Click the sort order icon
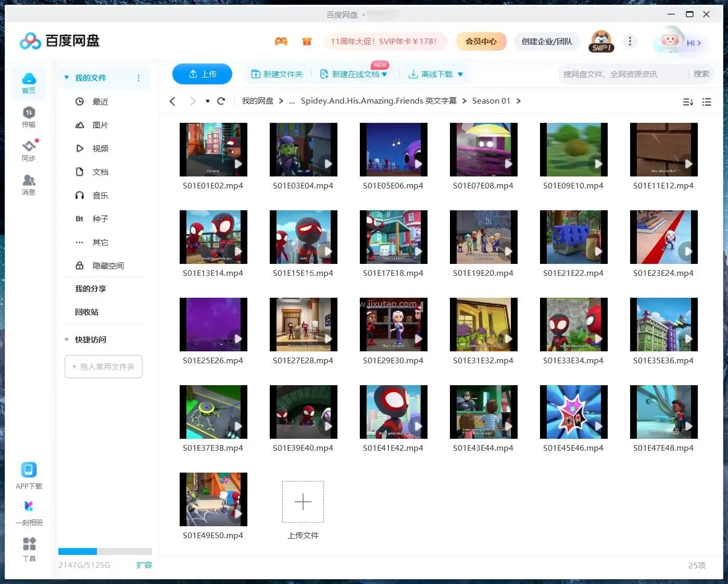 pos(688,102)
